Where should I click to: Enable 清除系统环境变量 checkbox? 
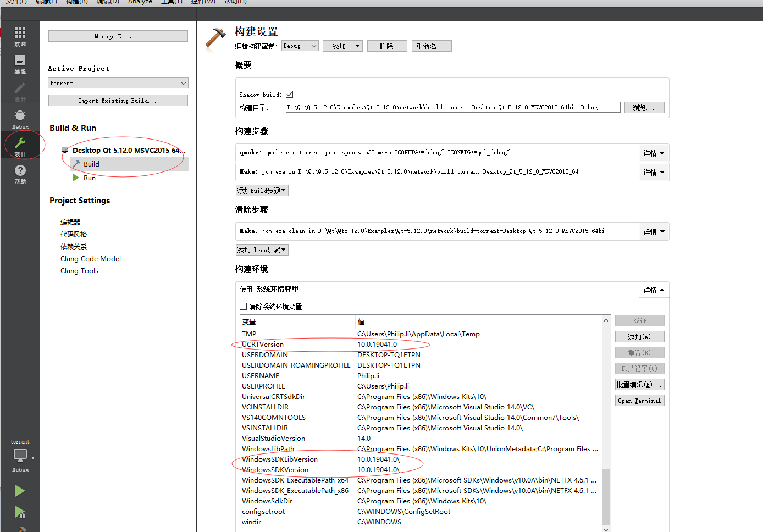tap(244, 307)
